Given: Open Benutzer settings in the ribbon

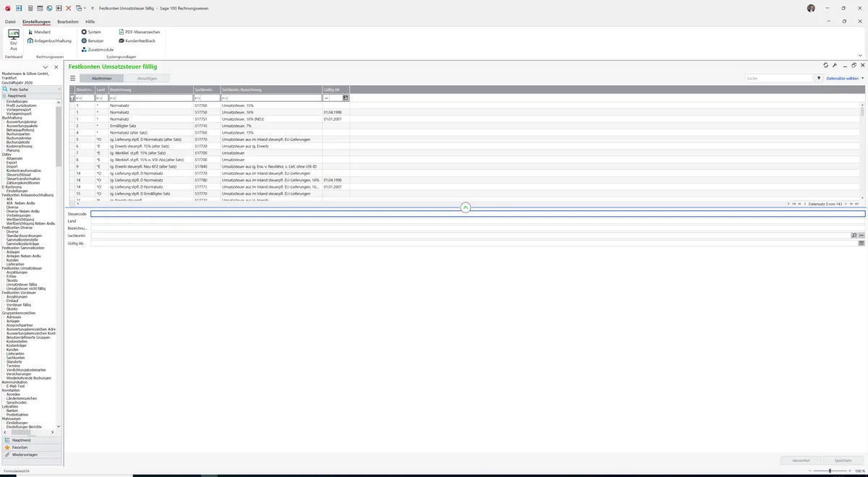Looking at the screenshot, I should 93,41.
